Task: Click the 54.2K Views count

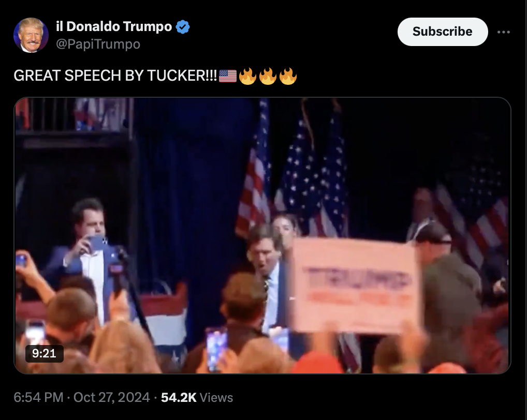Action: pos(197,397)
